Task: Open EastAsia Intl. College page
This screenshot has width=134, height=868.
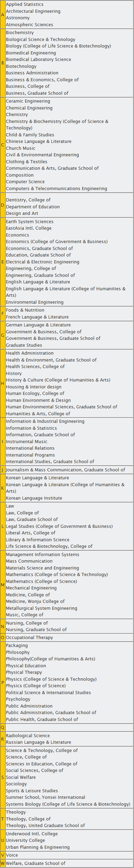Action: point(29,228)
